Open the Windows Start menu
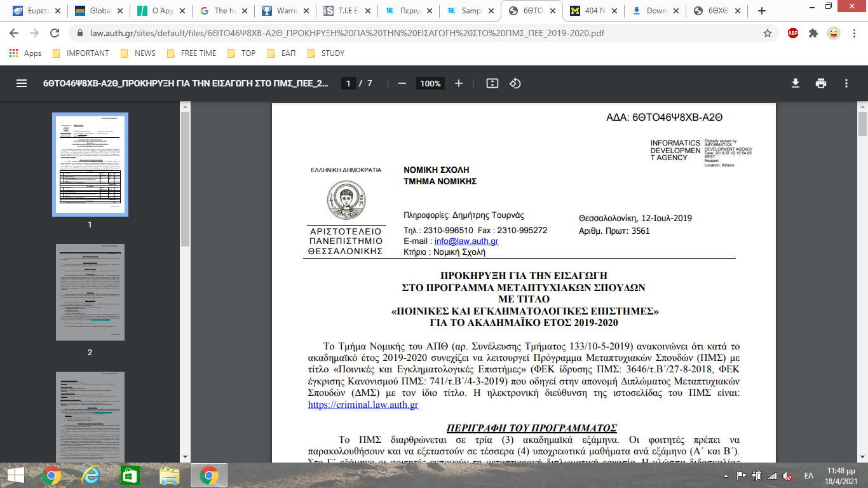This screenshot has width=868, height=488. click(x=15, y=475)
